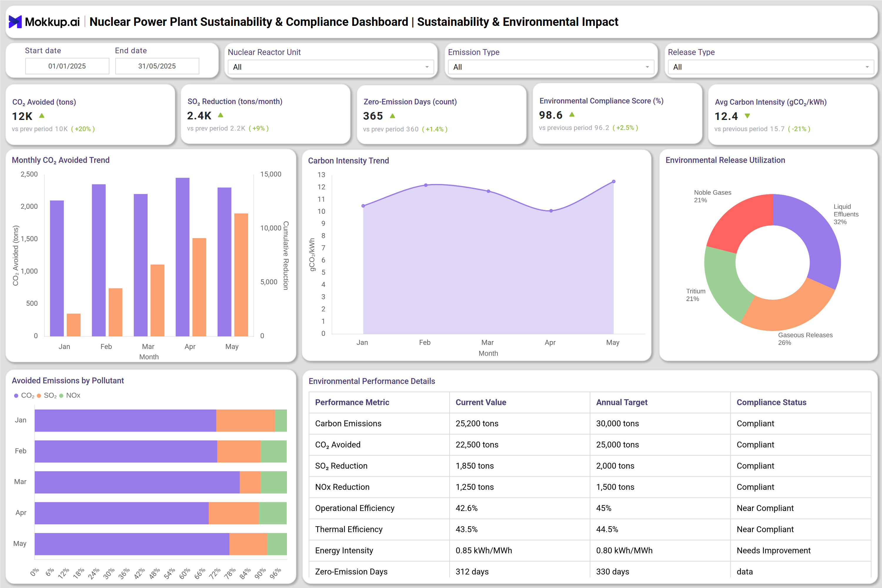Toggle SO₂ legend item in Avoided Emissions
The image size is (882, 588).
click(x=47, y=396)
